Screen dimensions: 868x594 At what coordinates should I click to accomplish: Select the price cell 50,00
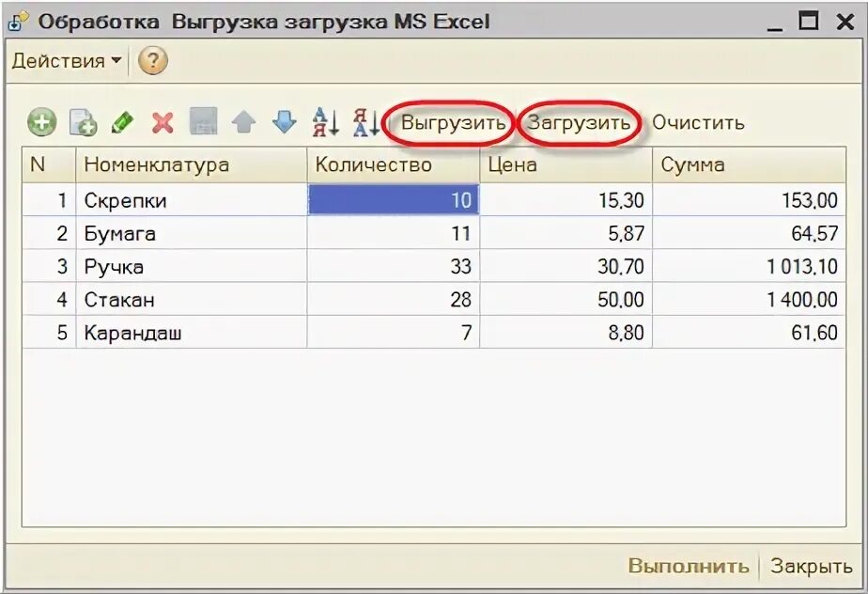(x=566, y=300)
